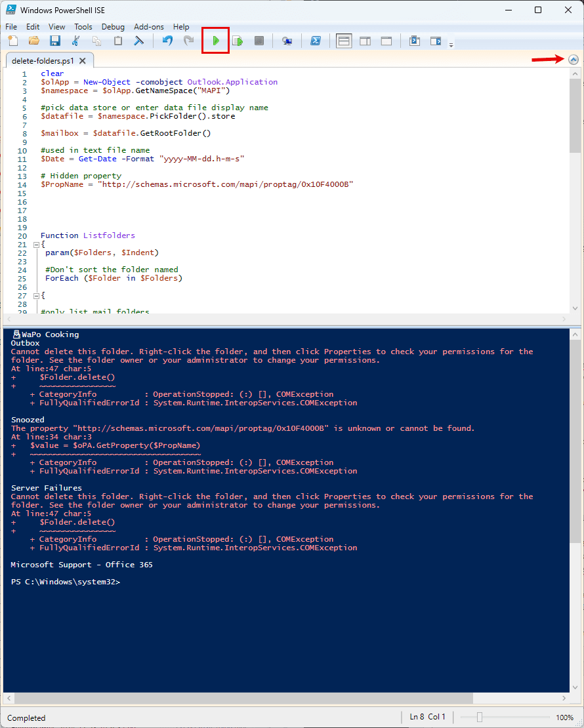
Task: Open the Debug menu
Action: click(113, 27)
